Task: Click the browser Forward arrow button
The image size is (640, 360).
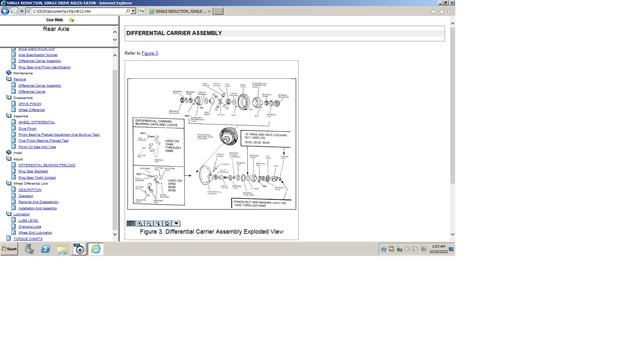Action: click(x=14, y=11)
